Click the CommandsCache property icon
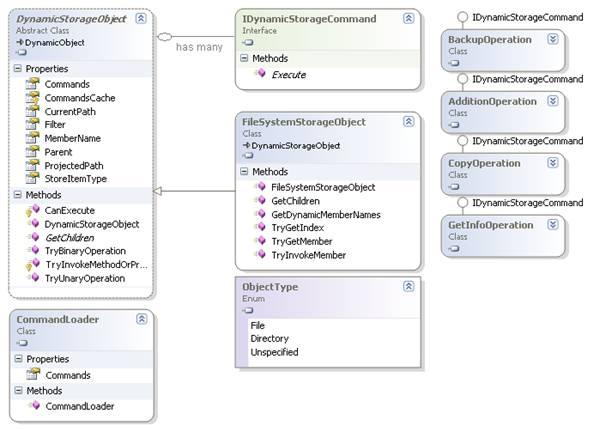Image resolution: width=589 pixels, height=429 pixels. tap(32, 97)
